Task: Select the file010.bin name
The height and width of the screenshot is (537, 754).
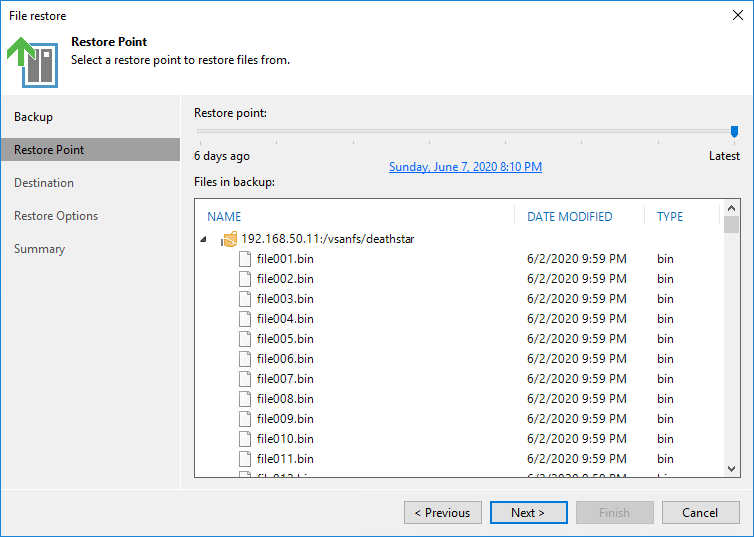Action: [x=285, y=439]
